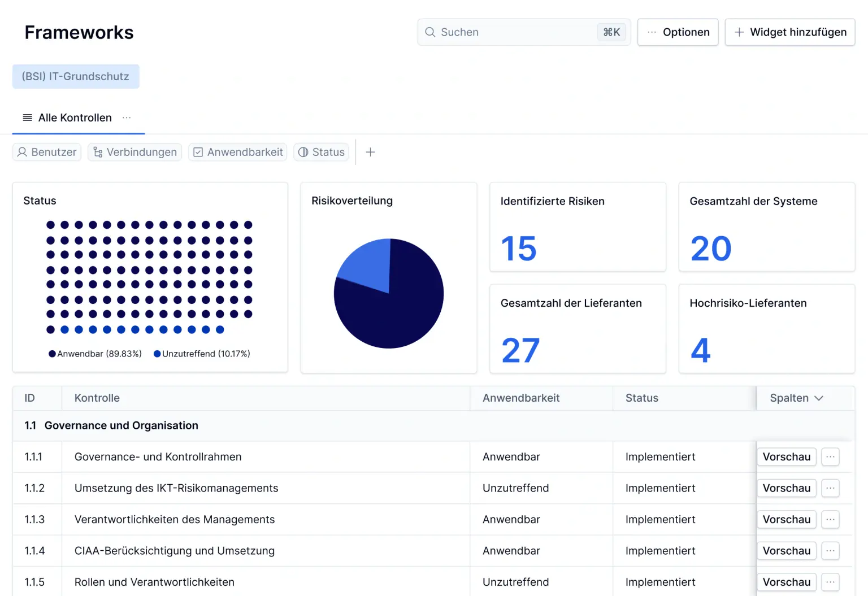This screenshot has width=868, height=596.
Task: Open the Spalten column dropdown
Action: pyautogui.click(x=796, y=398)
